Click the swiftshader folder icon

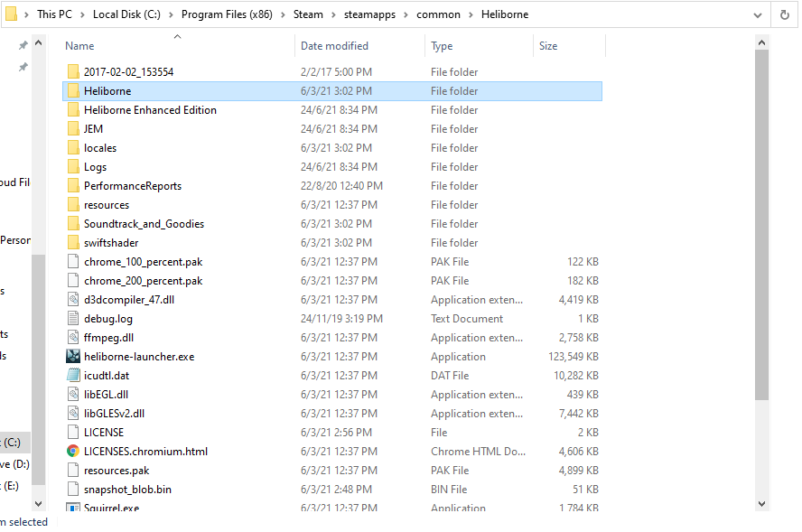[x=73, y=242]
